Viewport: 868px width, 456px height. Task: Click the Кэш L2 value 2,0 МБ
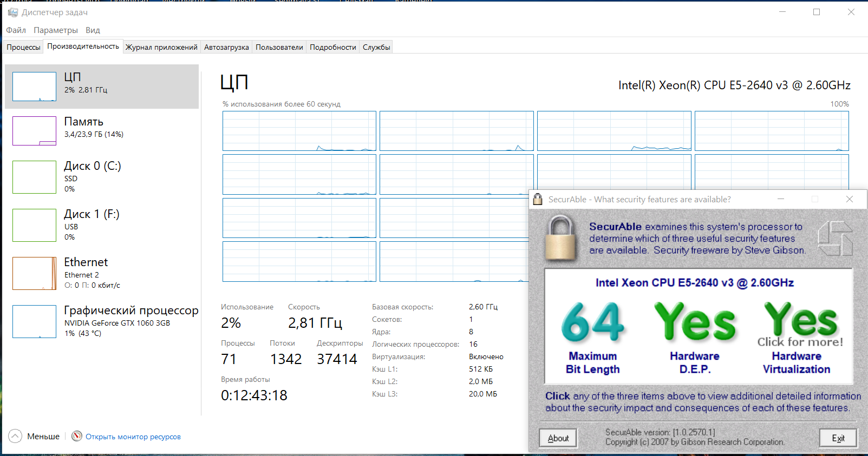(481, 381)
